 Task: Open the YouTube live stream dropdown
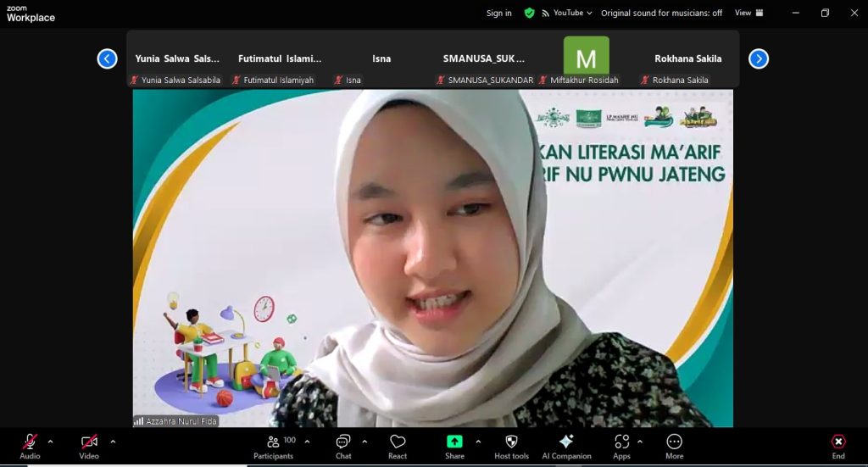click(566, 13)
